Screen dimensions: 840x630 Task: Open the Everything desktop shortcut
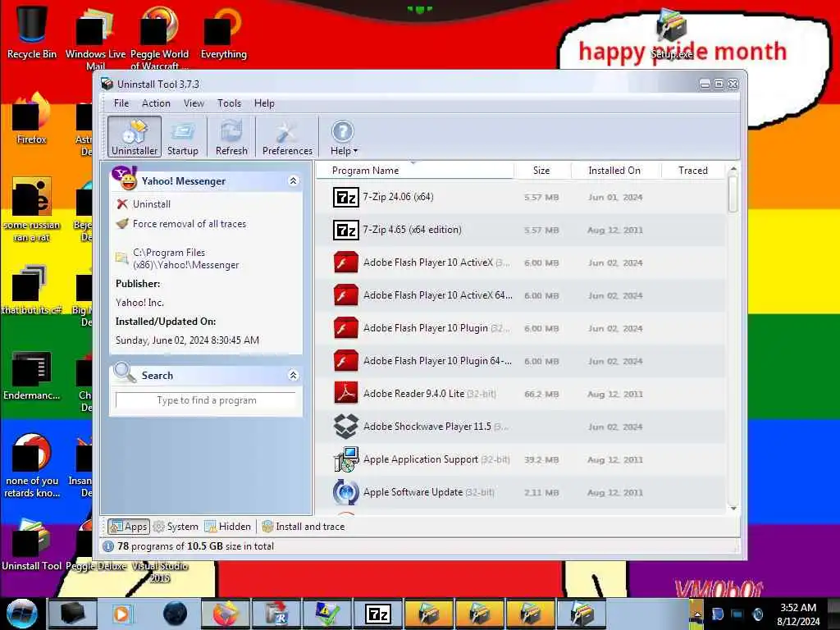[x=223, y=32]
